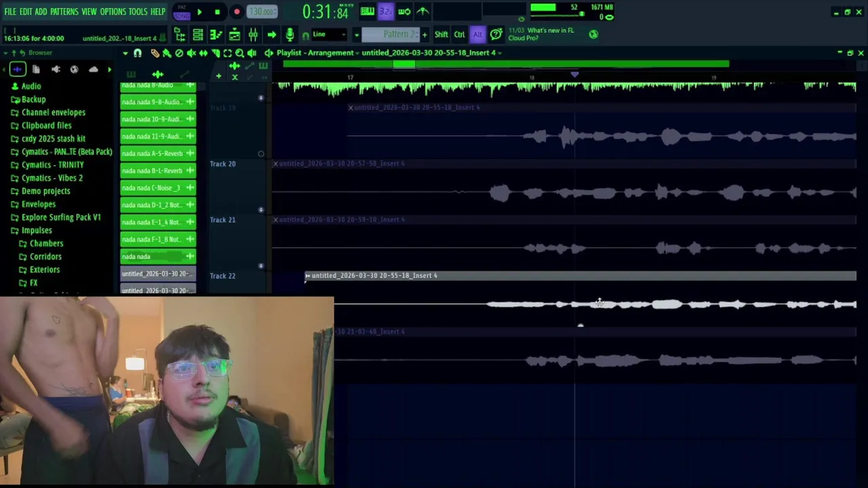This screenshot has height=488, width=868.
Task: Open the TOOLS menu
Action: pyautogui.click(x=138, y=12)
